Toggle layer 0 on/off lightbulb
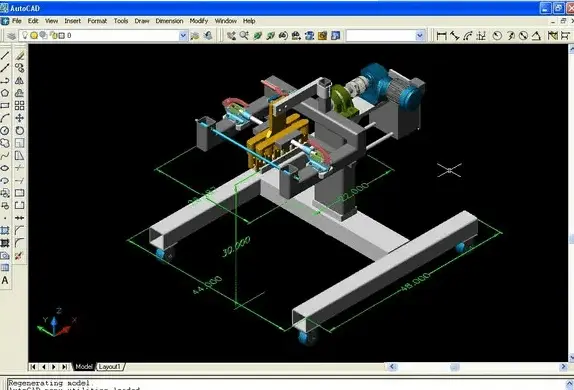 click(x=25, y=35)
